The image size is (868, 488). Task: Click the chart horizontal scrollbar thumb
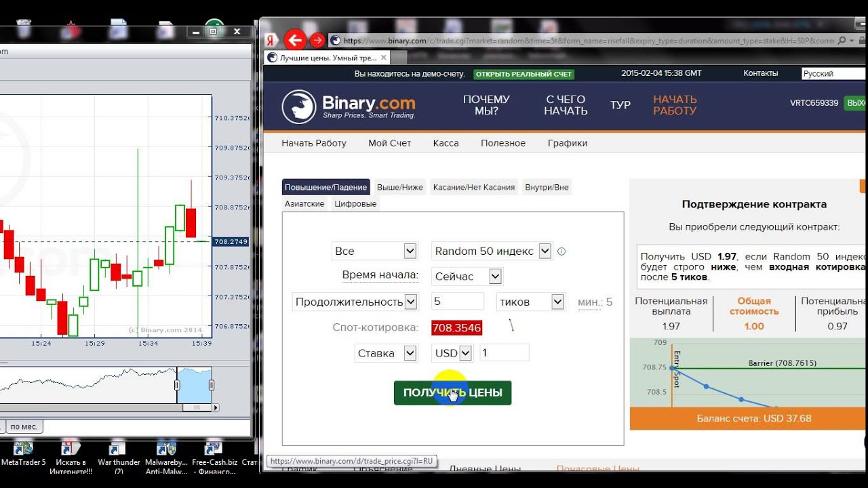click(197, 408)
